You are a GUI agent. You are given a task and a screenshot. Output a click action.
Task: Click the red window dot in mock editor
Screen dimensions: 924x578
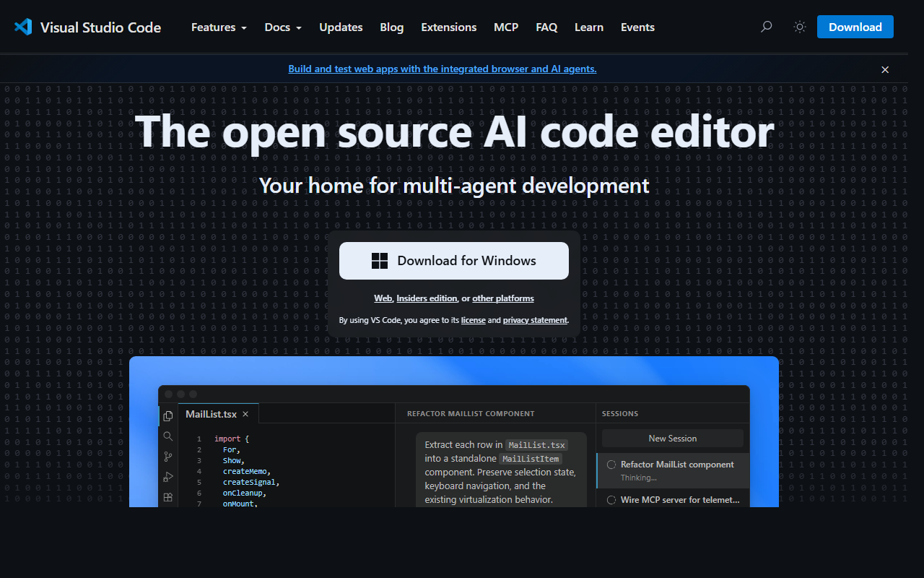point(169,394)
